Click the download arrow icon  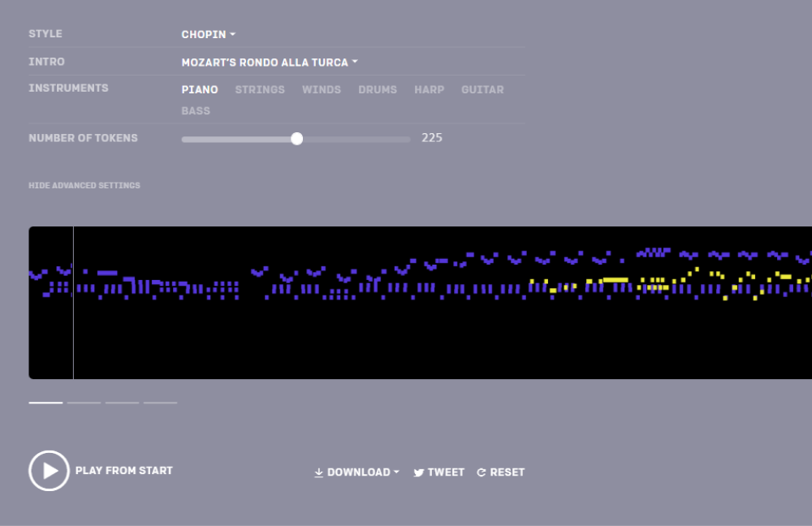click(318, 472)
